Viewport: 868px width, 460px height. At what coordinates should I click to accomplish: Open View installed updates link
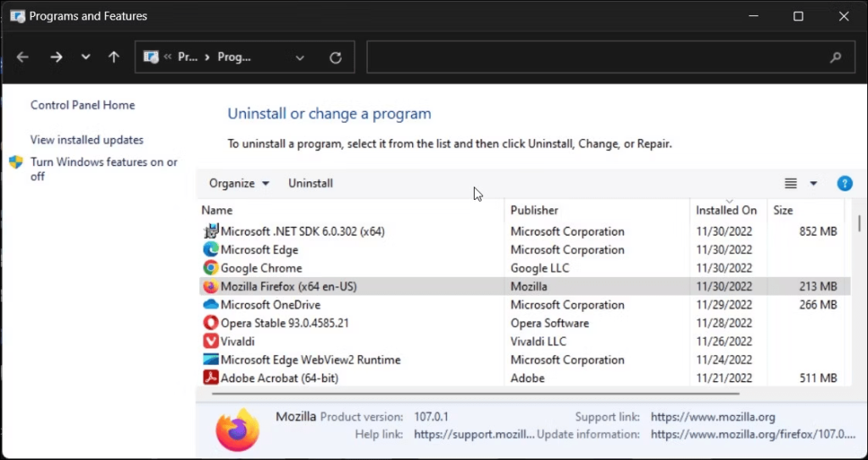[x=87, y=140]
